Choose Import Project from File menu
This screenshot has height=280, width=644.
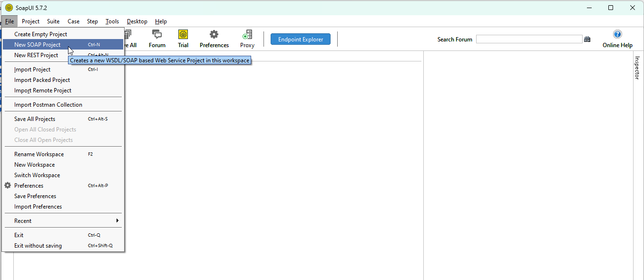click(63, 70)
